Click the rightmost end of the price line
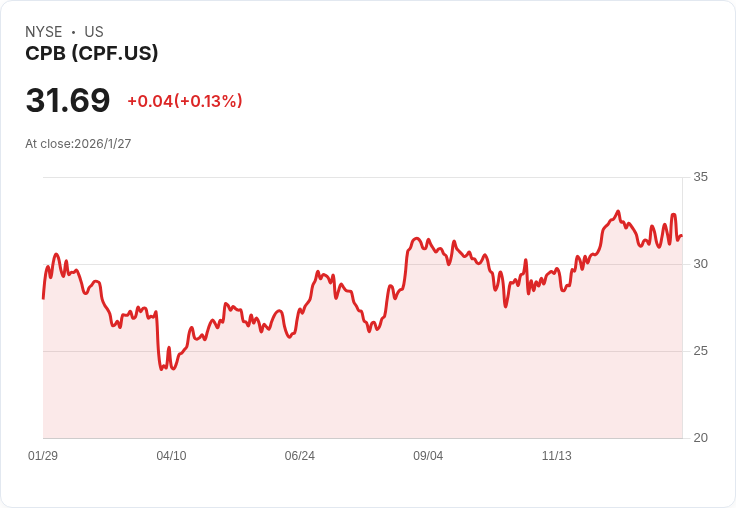 pos(682,236)
